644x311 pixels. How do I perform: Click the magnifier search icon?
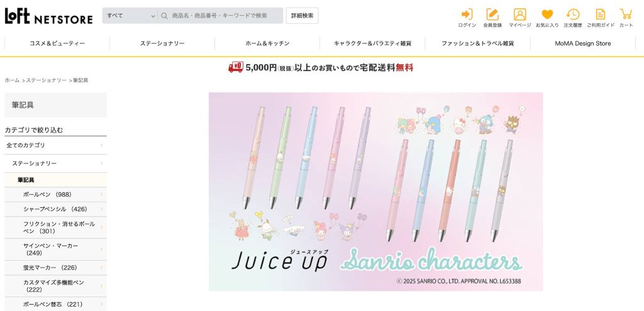pos(164,16)
